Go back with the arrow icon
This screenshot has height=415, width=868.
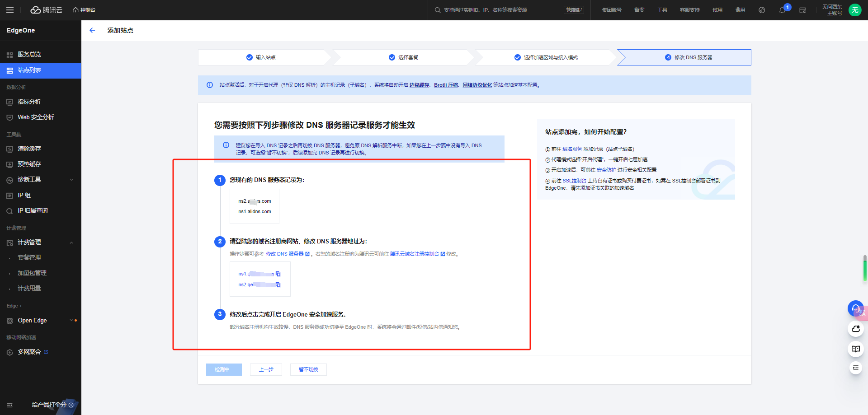[x=92, y=30]
